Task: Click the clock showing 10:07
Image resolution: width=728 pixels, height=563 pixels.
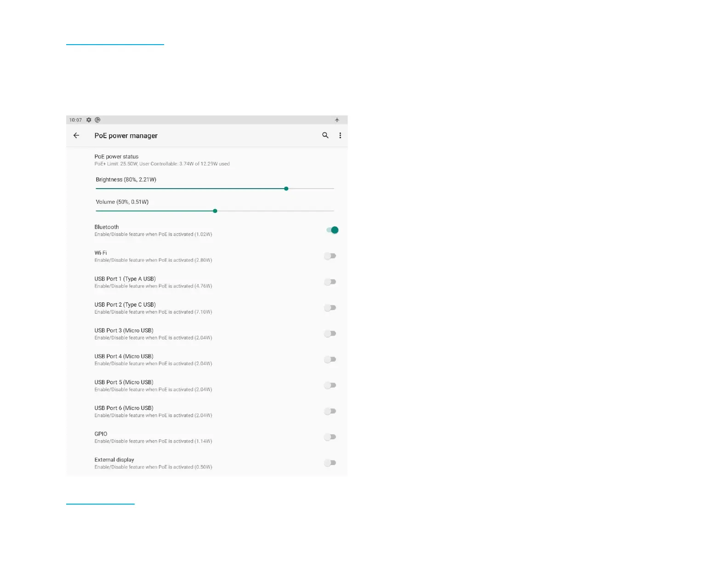Action: [75, 120]
